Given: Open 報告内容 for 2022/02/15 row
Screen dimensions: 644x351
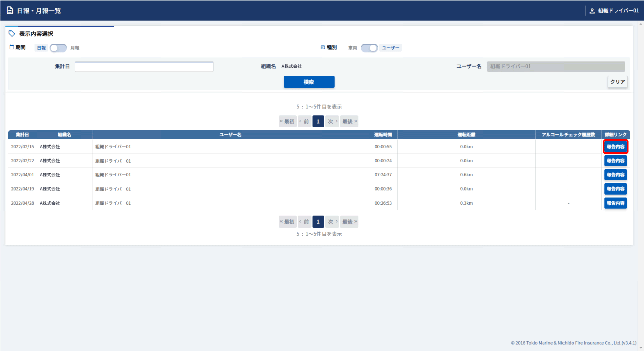Looking at the screenshot, I should tap(615, 147).
